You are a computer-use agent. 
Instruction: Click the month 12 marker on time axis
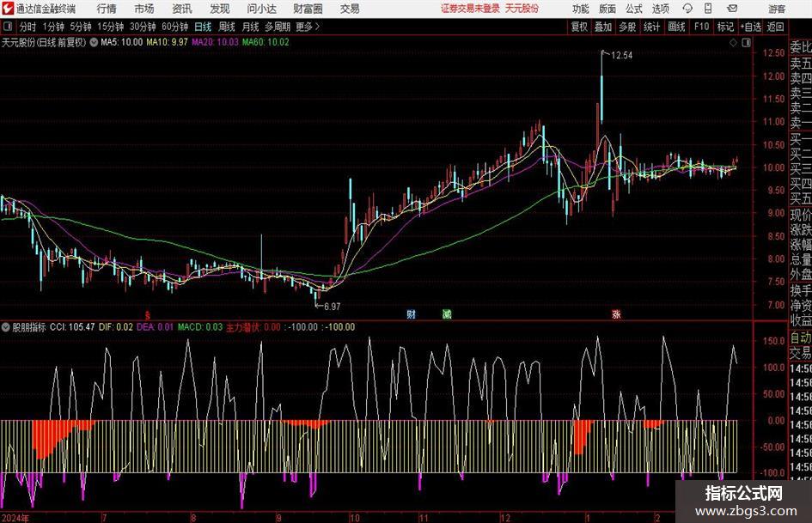click(x=505, y=518)
